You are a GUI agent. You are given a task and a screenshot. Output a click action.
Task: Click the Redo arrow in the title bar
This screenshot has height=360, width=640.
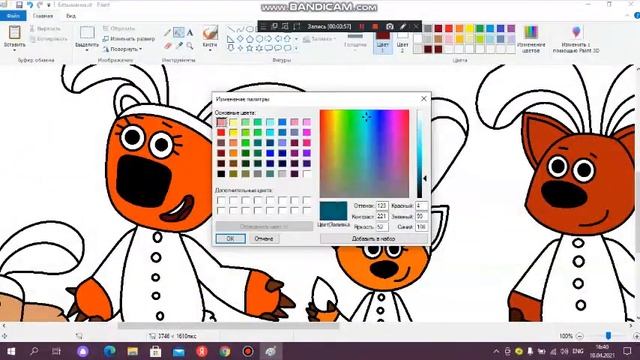[40, 5]
